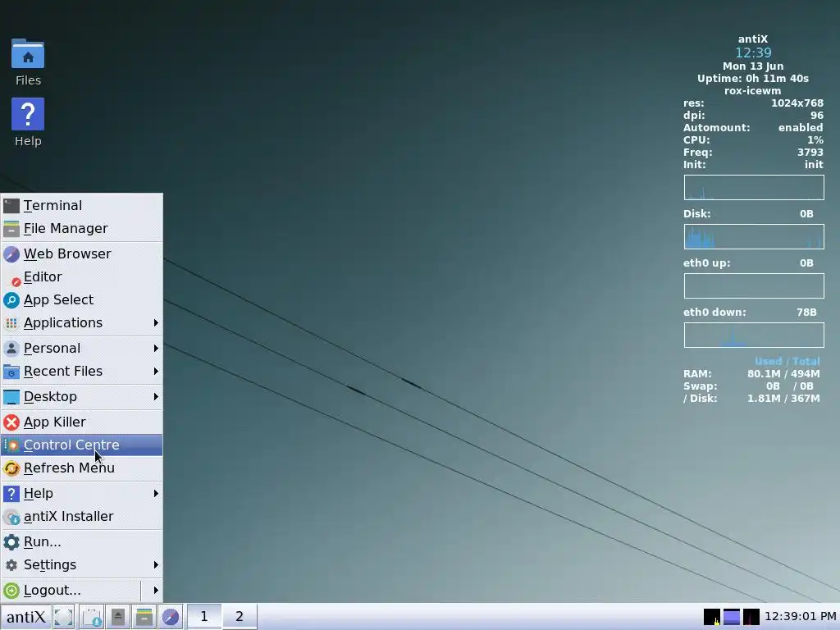Launch App Killer from the menu
This screenshot has height=630, width=840.
(x=81, y=422)
